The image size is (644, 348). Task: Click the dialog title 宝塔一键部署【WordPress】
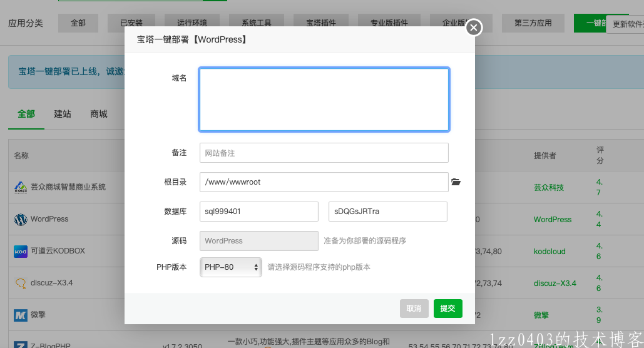tap(192, 39)
